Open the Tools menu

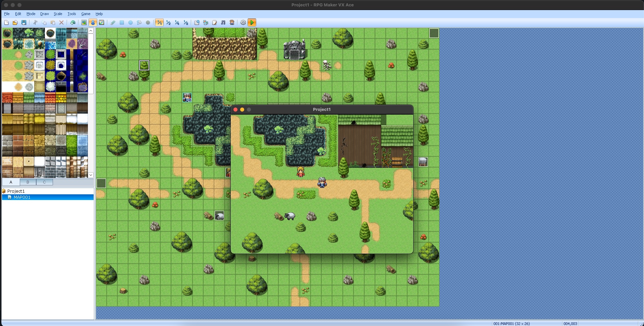click(x=71, y=14)
